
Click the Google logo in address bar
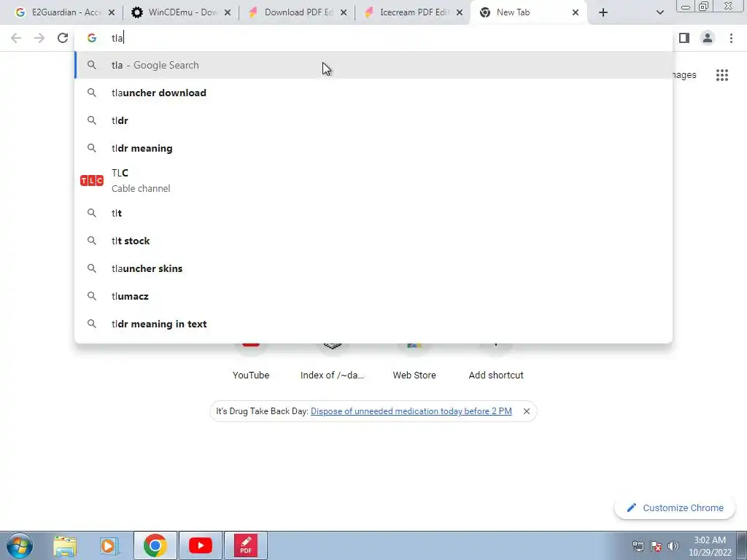[91, 38]
